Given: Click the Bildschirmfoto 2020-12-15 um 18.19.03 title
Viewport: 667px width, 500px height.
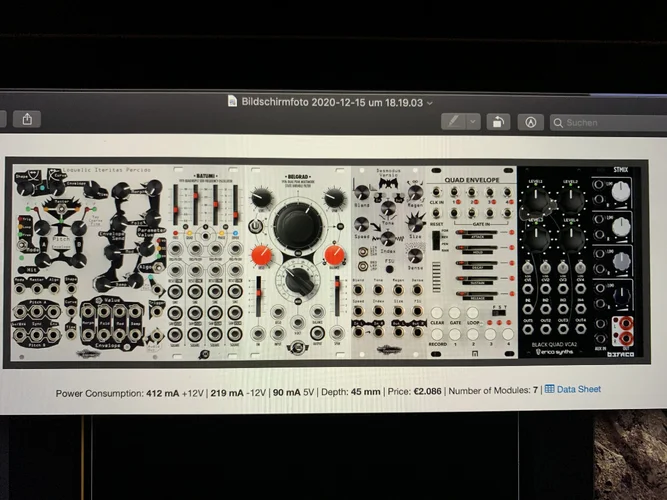Looking at the screenshot, I should (332, 103).
